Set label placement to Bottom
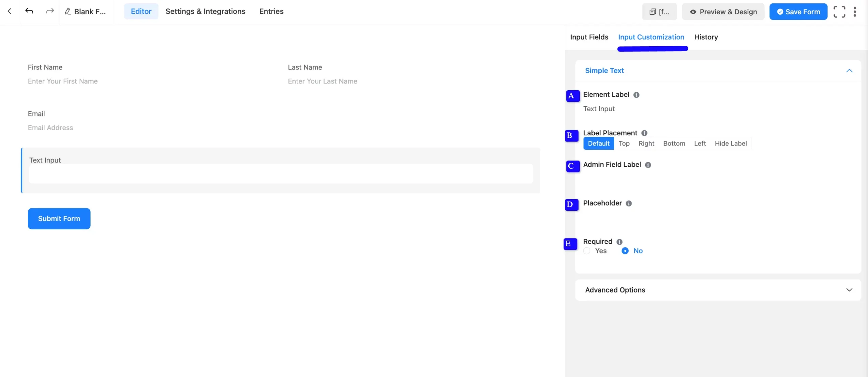868x377 pixels. (674, 143)
